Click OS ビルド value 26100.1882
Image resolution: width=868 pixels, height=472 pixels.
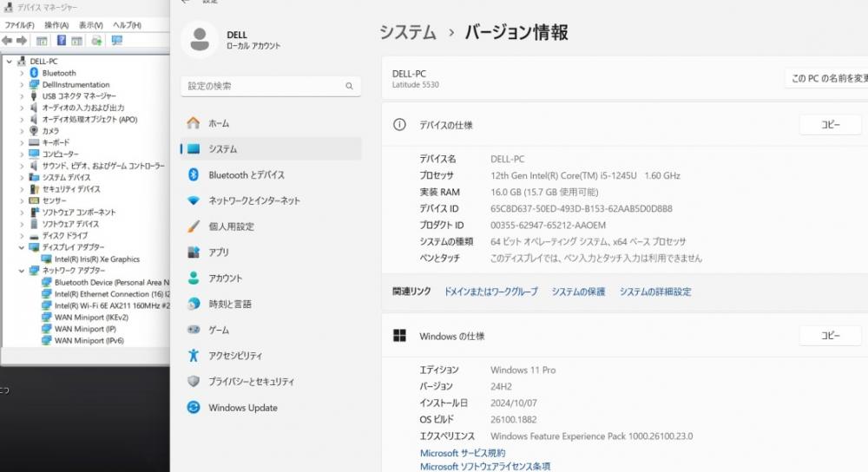[513, 419]
